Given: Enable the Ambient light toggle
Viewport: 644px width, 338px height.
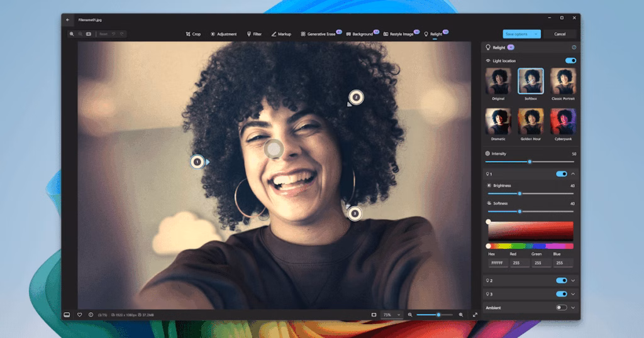Looking at the screenshot, I should click(561, 307).
